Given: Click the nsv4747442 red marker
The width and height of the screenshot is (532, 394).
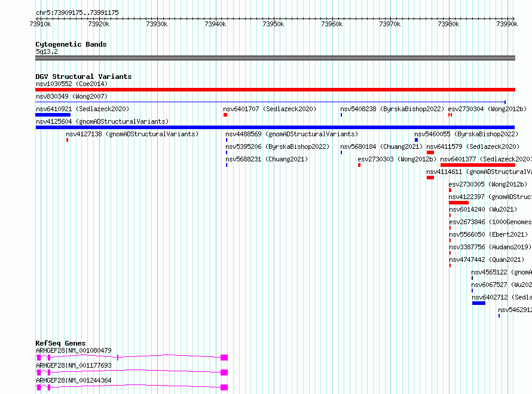Looking at the screenshot, I should [450, 265].
